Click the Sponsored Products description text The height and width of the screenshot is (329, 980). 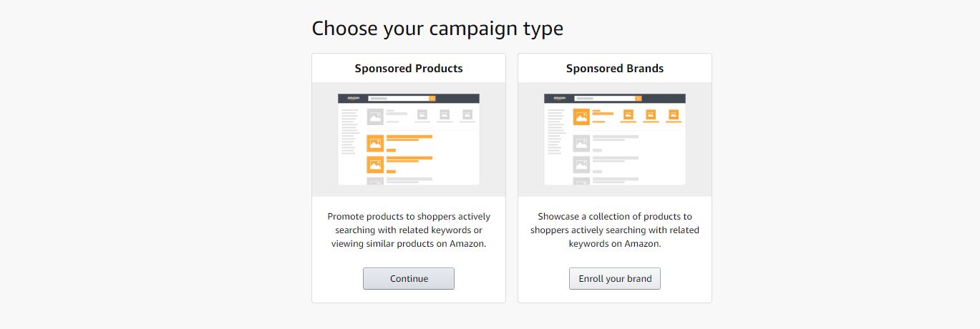409,230
